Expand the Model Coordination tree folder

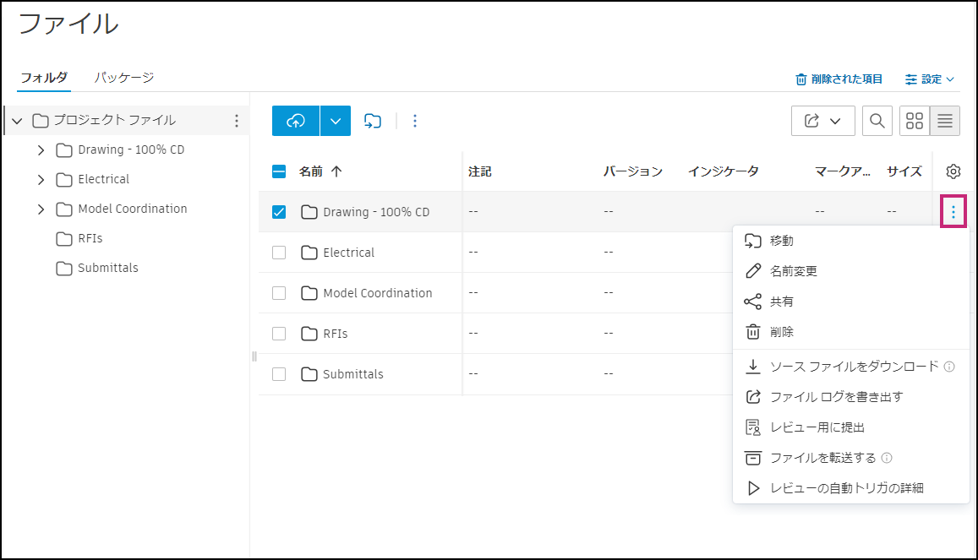(x=41, y=209)
